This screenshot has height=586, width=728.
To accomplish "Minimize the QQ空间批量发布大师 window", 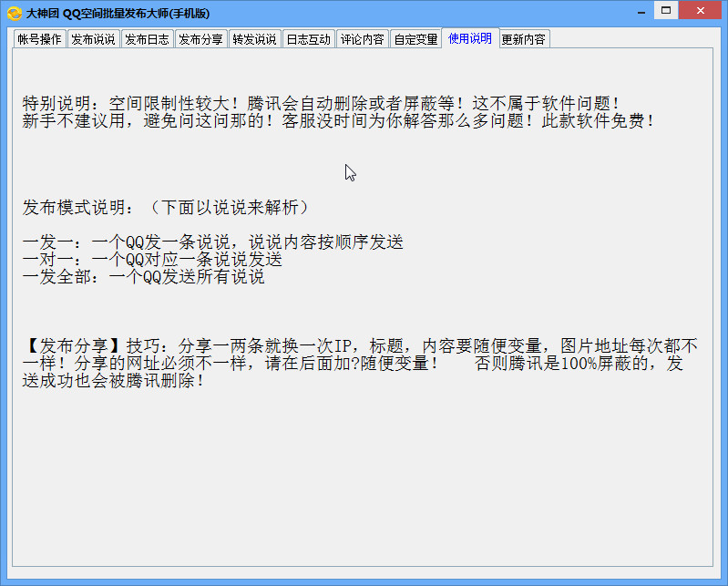I will click(x=641, y=11).
